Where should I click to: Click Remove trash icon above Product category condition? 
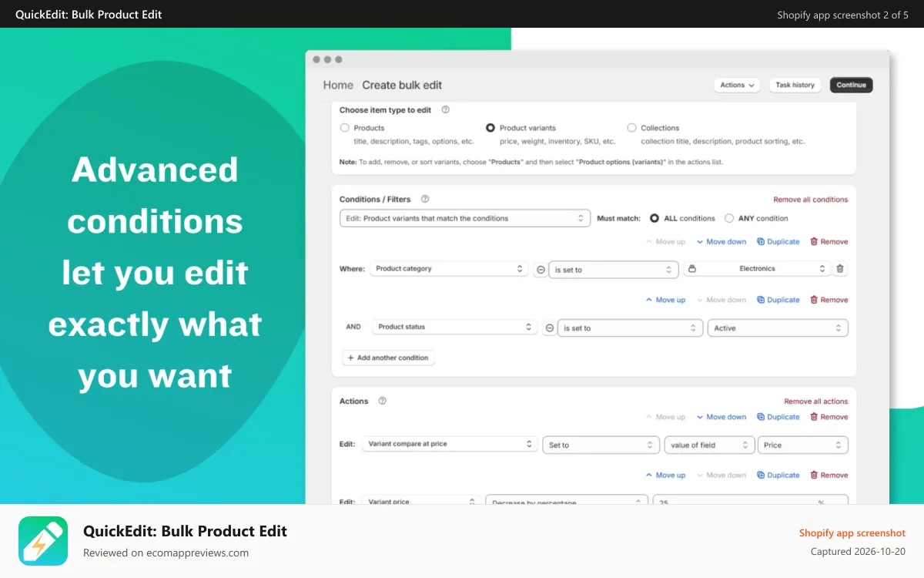(814, 241)
